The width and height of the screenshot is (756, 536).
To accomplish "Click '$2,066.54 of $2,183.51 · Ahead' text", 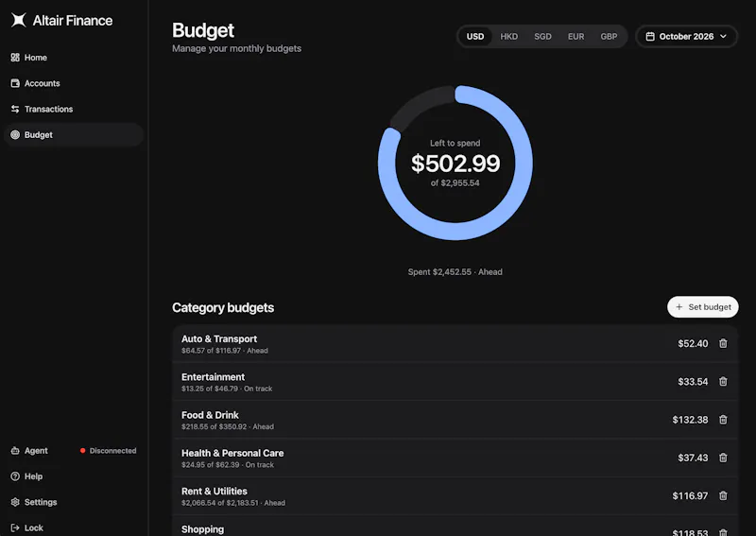I will [x=233, y=503].
